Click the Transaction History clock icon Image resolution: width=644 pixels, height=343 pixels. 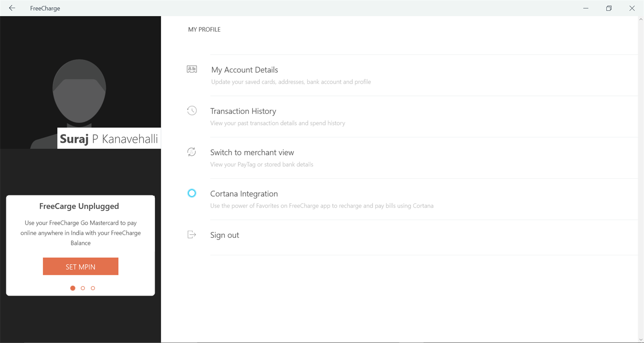click(192, 111)
